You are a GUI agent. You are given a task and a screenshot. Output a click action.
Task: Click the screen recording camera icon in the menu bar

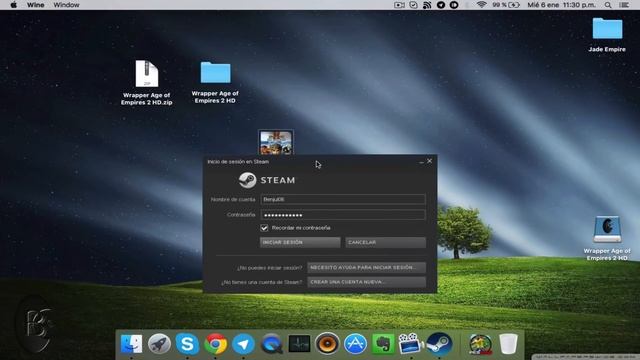(x=399, y=5)
